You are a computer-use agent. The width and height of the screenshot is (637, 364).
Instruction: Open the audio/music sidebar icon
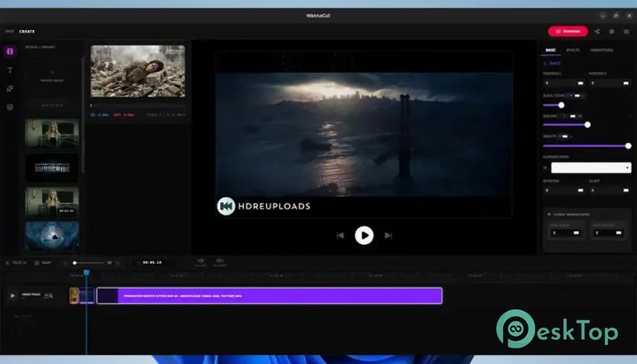click(10, 88)
